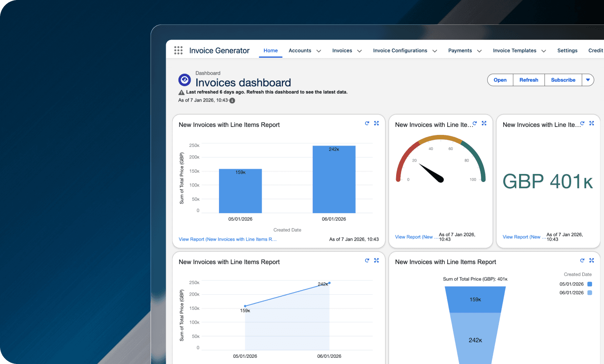
Task: Open the Settings menu item
Action: point(567,51)
